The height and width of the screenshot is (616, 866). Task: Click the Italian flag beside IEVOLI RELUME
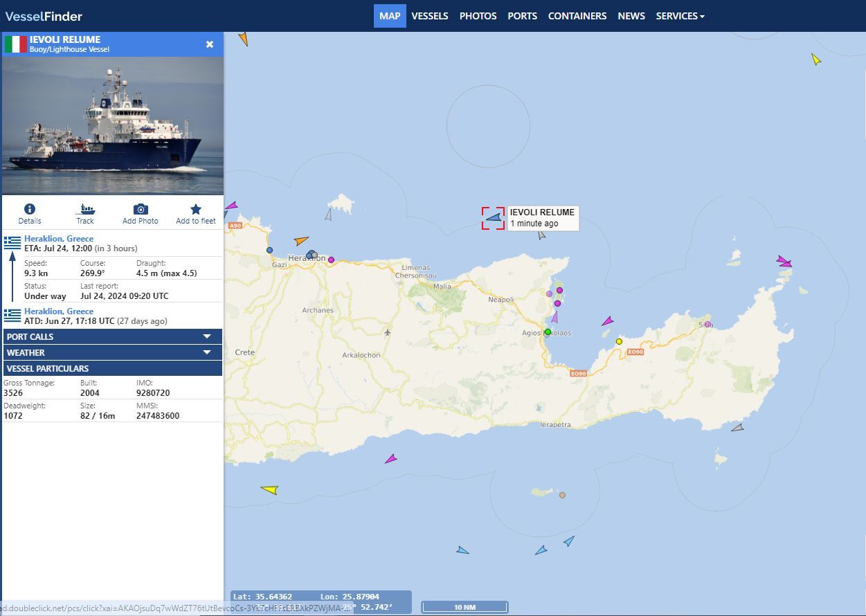pyautogui.click(x=15, y=44)
